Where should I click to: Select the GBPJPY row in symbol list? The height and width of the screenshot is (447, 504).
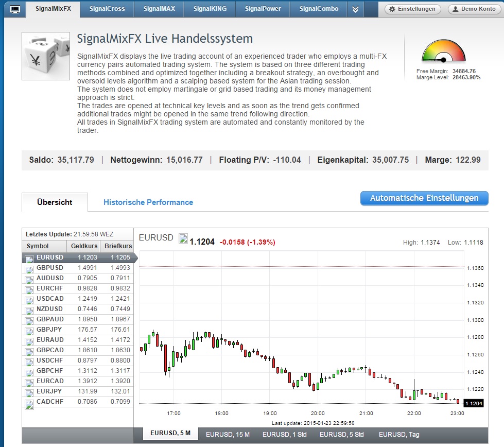tap(77, 330)
